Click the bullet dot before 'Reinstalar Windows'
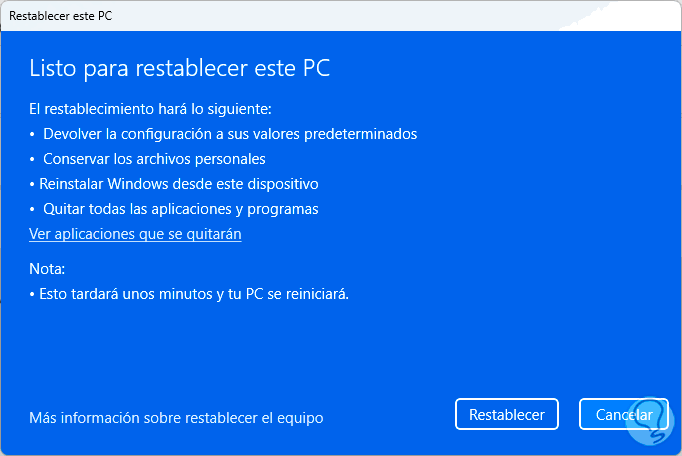 pyautogui.click(x=32, y=185)
